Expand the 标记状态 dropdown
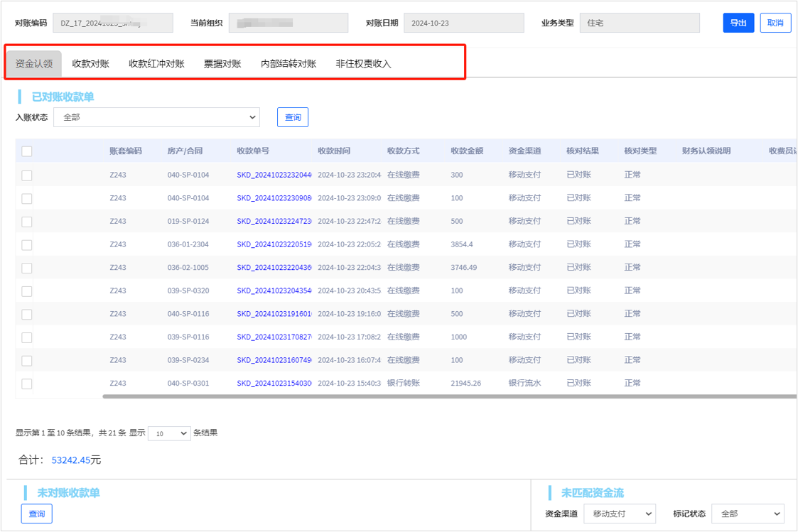The image size is (798, 532). pos(747,514)
